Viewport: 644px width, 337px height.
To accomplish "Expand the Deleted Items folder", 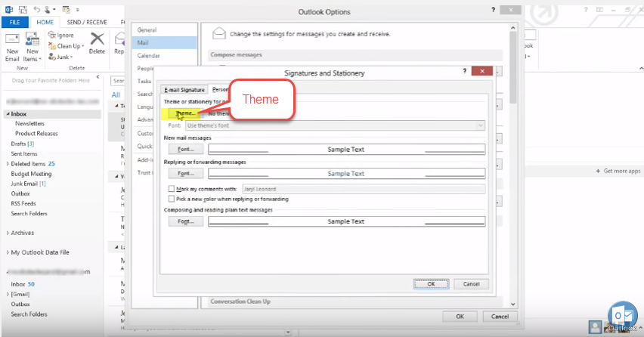I will pos(8,164).
